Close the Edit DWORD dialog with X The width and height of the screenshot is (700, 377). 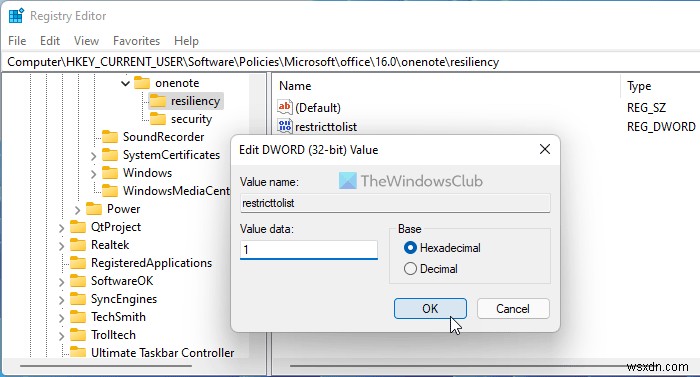545,149
